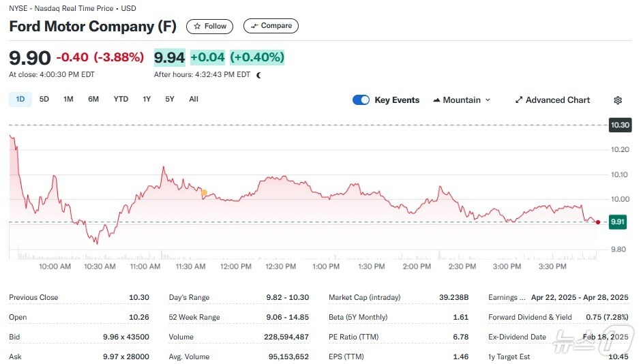Click the Volume value 228,594,487

(x=286, y=337)
